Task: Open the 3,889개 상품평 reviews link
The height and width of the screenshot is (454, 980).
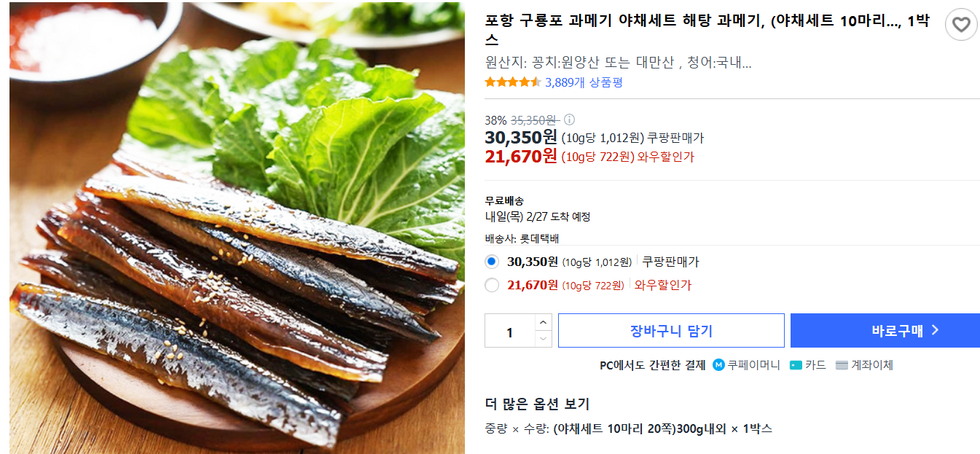Action: 584,82
